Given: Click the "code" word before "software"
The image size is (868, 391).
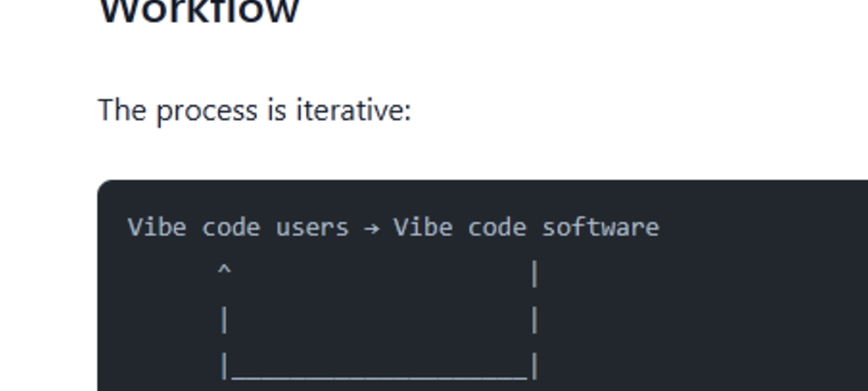Looking at the screenshot, I should pyautogui.click(x=497, y=227).
